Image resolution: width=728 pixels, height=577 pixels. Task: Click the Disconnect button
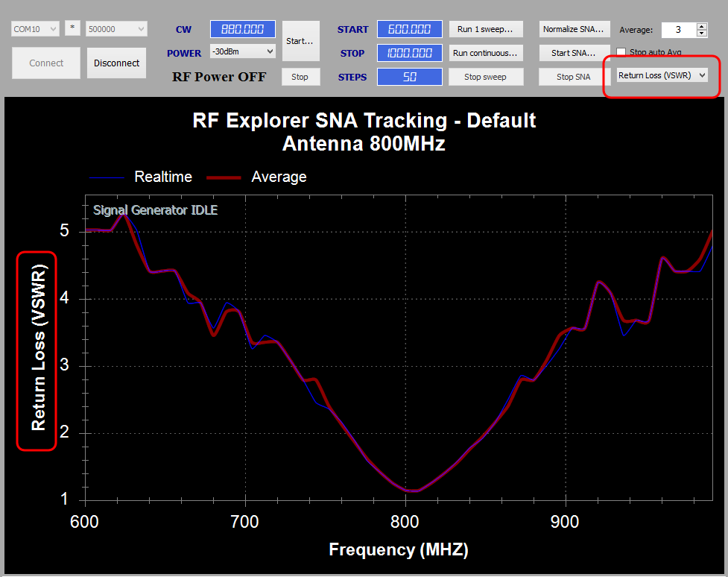click(x=116, y=63)
